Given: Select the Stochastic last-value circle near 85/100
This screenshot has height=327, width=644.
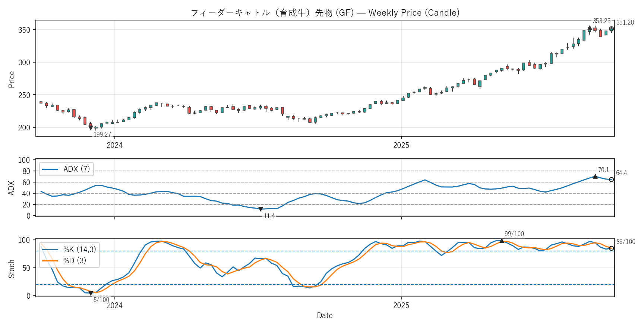Looking at the screenshot, I should coord(611,248).
